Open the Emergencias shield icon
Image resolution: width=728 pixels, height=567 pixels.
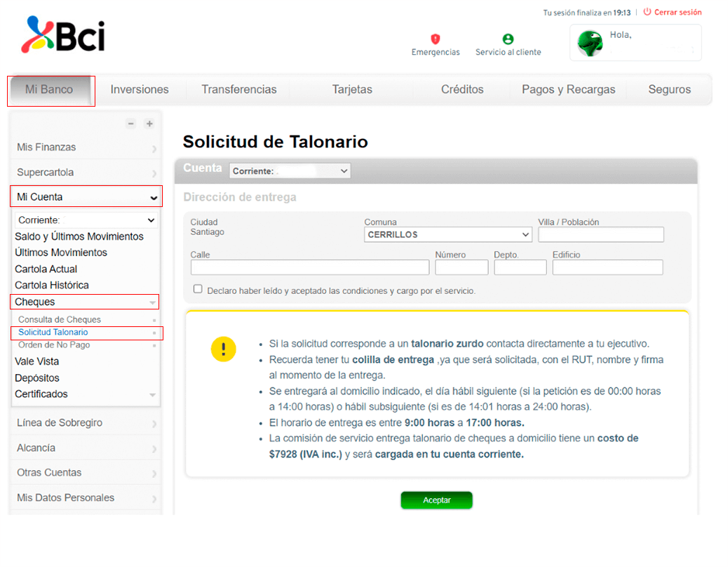click(435, 39)
